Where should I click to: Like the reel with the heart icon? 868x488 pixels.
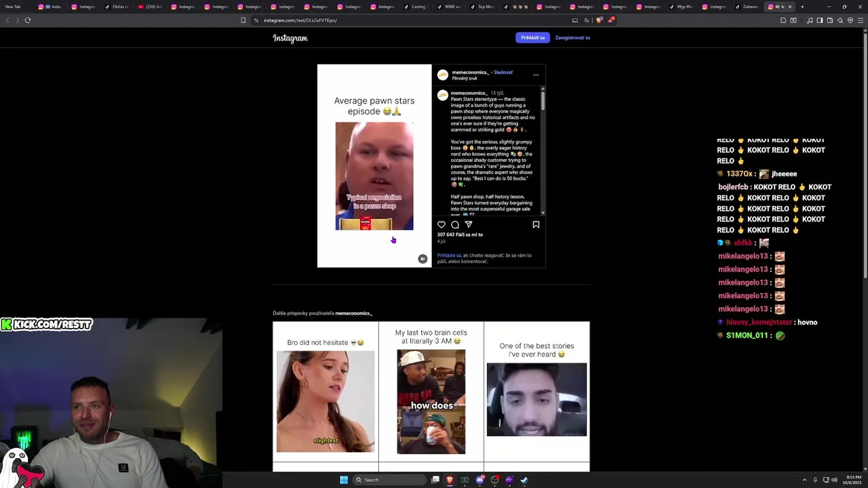tap(441, 224)
